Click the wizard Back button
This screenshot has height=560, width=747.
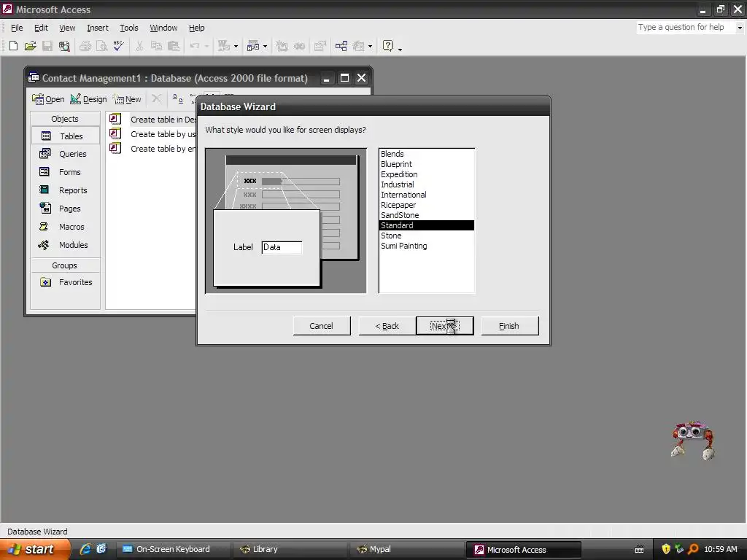(x=387, y=326)
